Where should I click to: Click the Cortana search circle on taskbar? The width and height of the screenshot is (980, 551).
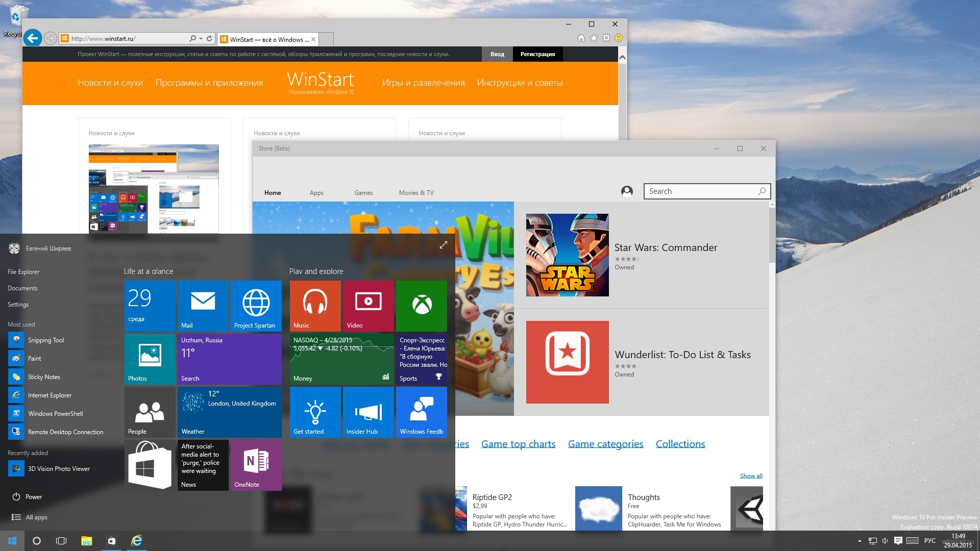(37, 541)
